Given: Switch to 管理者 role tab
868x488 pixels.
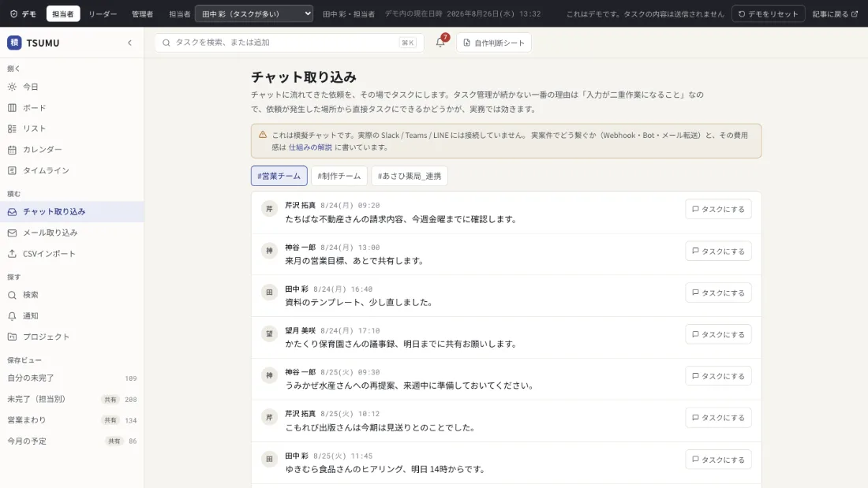Looking at the screenshot, I should [142, 14].
